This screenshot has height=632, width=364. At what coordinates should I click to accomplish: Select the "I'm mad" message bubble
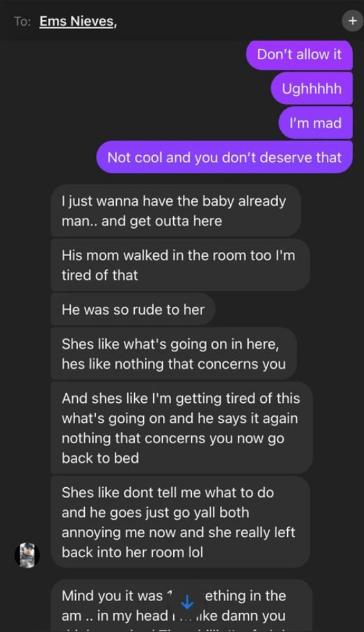click(x=316, y=123)
